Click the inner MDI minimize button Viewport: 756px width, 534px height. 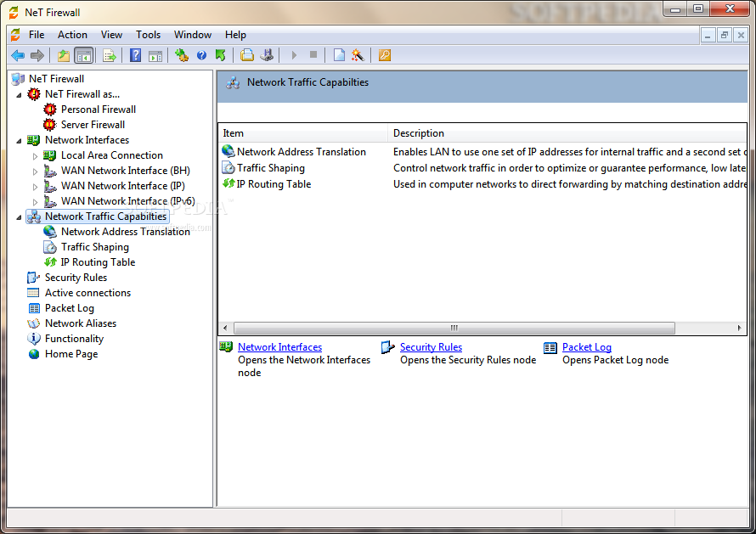(708, 35)
